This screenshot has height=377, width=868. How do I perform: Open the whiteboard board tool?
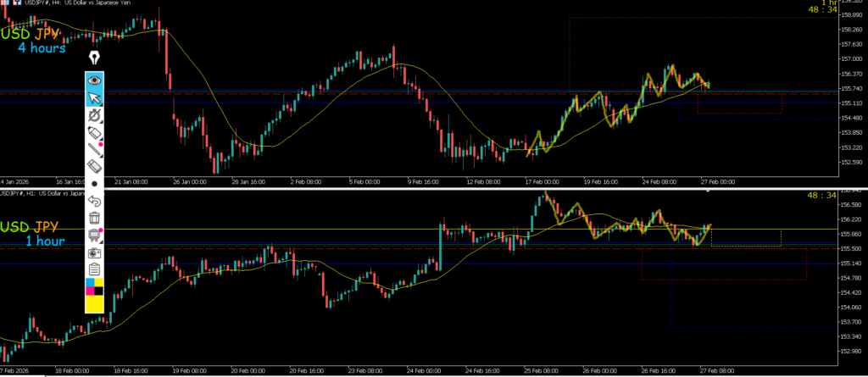pyautogui.click(x=95, y=236)
